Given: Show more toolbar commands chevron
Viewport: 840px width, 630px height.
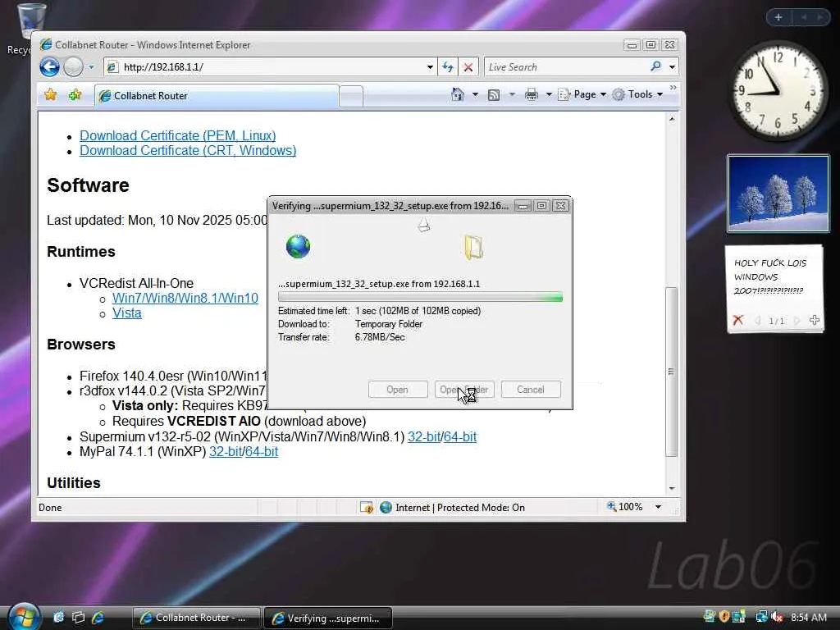Looking at the screenshot, I should pyautogui.click(x=673, y=88).
